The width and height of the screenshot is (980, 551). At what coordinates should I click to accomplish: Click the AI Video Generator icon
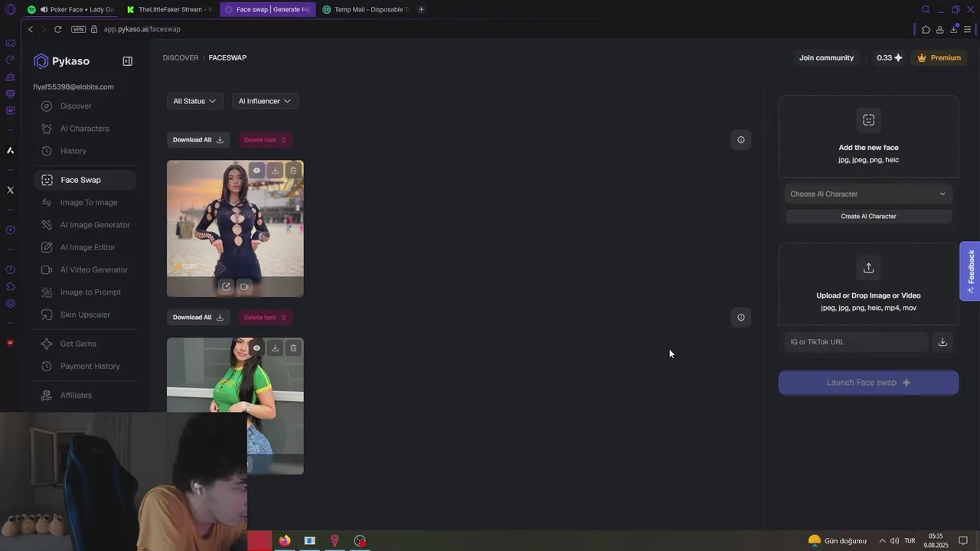click(47, 269)
